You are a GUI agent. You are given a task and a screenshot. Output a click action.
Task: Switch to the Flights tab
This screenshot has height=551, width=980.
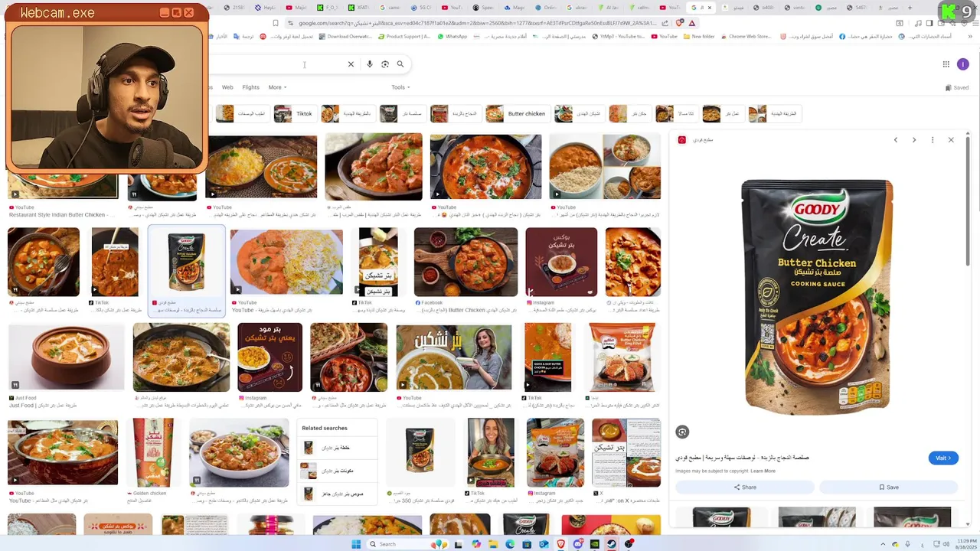250,87
